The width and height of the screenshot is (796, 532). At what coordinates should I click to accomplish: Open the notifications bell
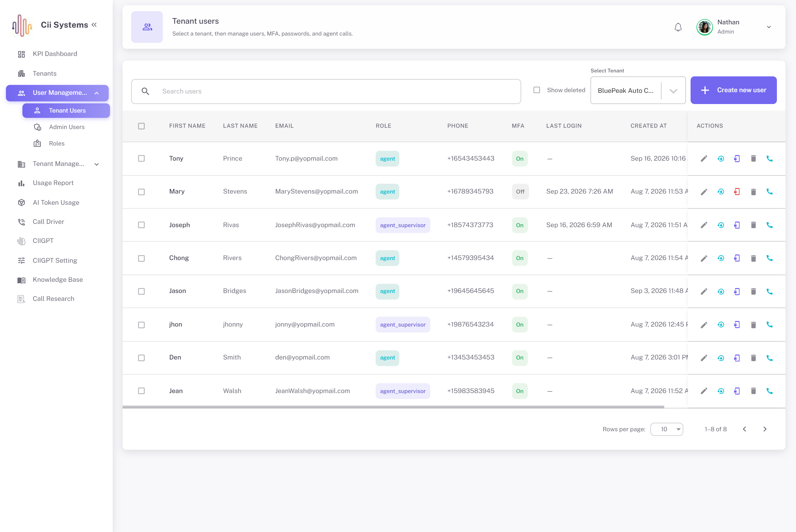(678, 27)
